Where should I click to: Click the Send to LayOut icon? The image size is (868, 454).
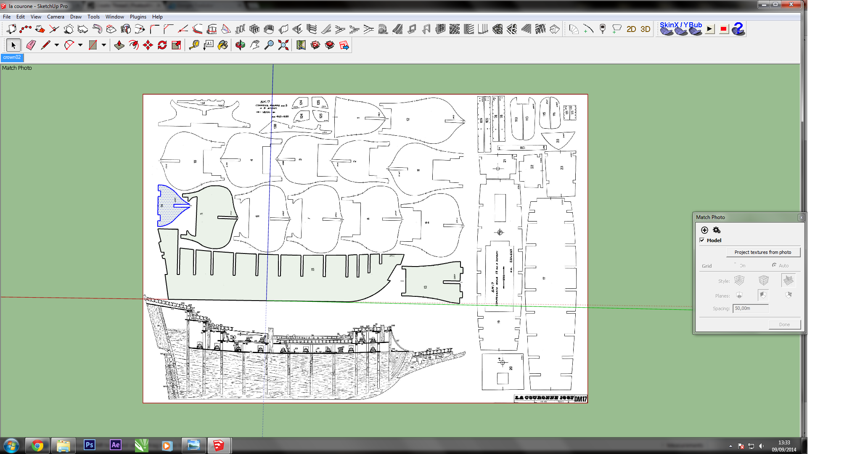coord(344,45)
